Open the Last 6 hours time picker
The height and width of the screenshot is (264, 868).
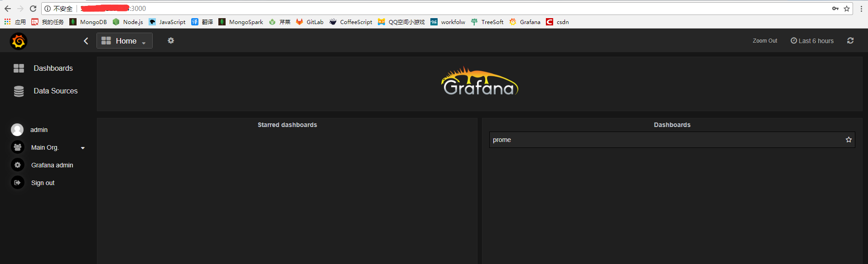pyautogui.click(x=812, y=41)
